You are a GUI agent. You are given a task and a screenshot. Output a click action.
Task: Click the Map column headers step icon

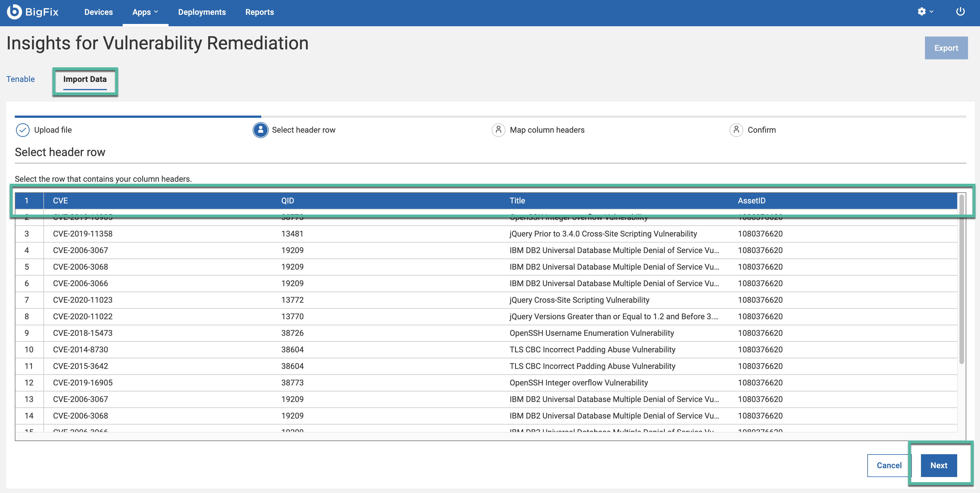(x=498, y=130)
